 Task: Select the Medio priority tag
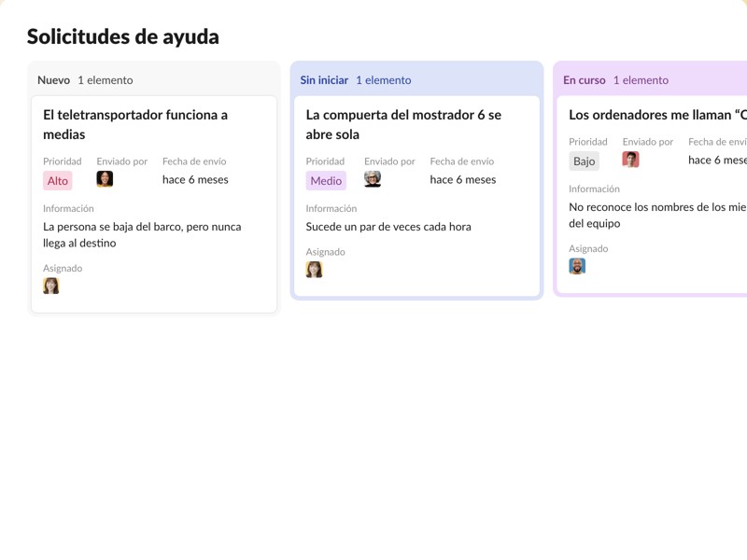click(326, 181)
